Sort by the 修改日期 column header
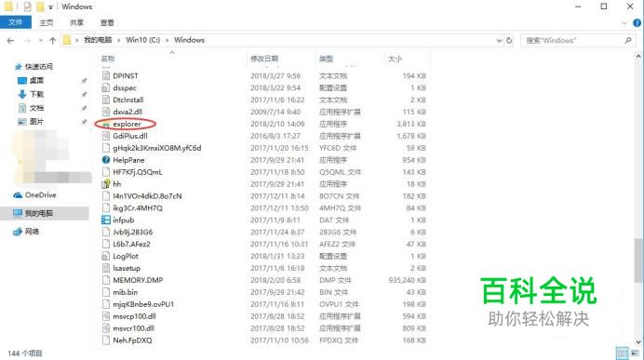 [x=264, y=59]
